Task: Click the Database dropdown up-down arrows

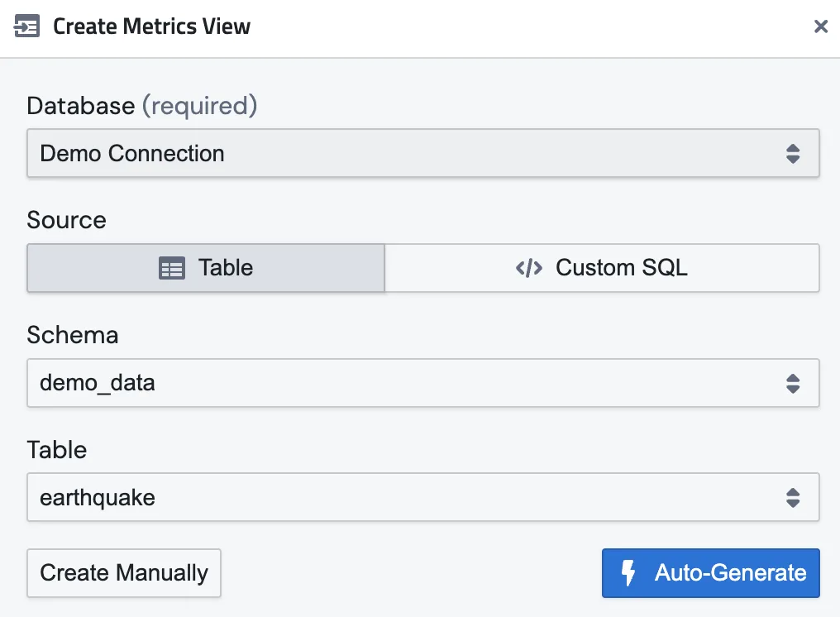Action: click(x=793, y=154)
